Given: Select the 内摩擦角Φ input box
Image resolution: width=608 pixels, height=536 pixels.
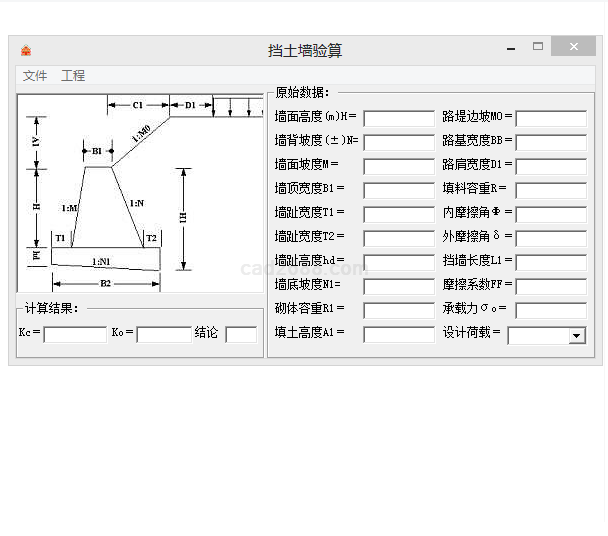Looking at the screenshot, I should [550, 215].
